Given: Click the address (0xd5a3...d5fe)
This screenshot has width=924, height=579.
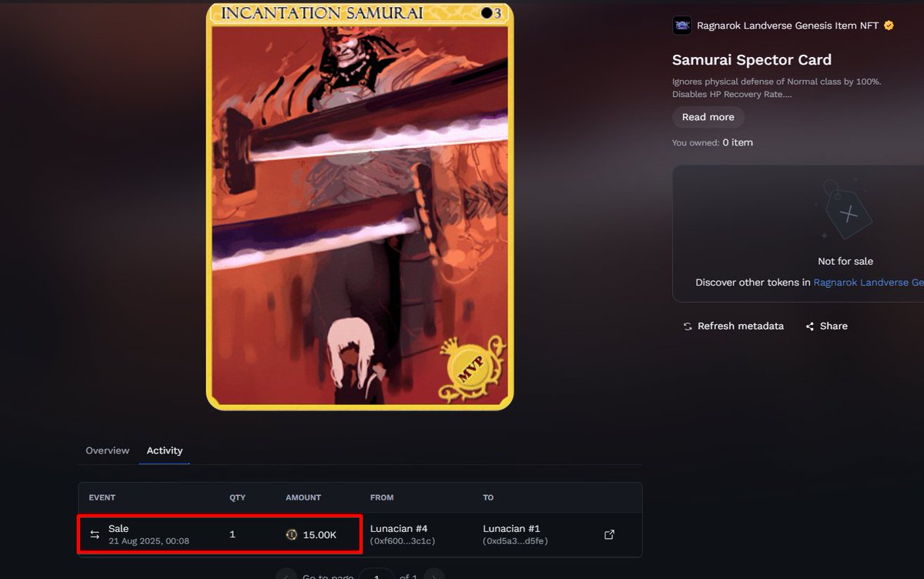Looking at the screenshot, I should pos(515,541).
